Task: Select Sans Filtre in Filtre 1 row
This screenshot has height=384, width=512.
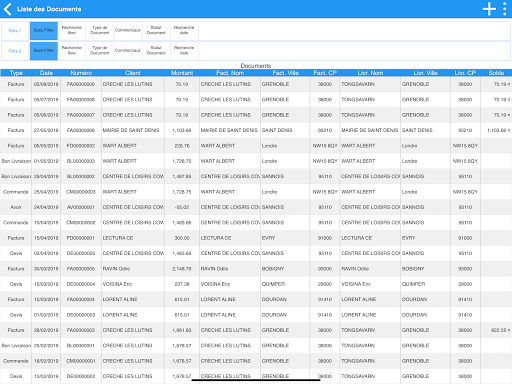Action: click(x=44, y=31)
